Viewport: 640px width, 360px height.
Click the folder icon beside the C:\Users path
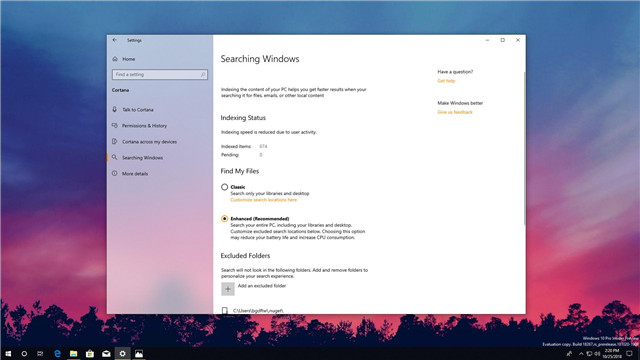(224, 311)
